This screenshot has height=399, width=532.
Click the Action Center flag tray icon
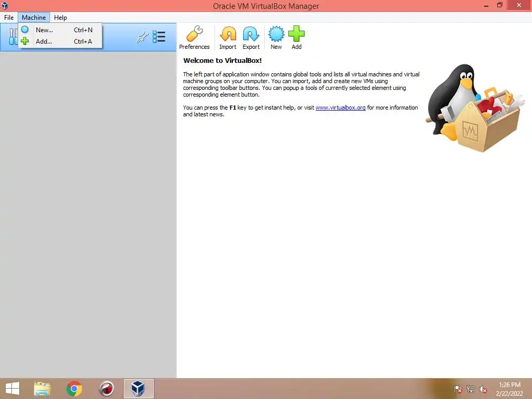(458, 389)
